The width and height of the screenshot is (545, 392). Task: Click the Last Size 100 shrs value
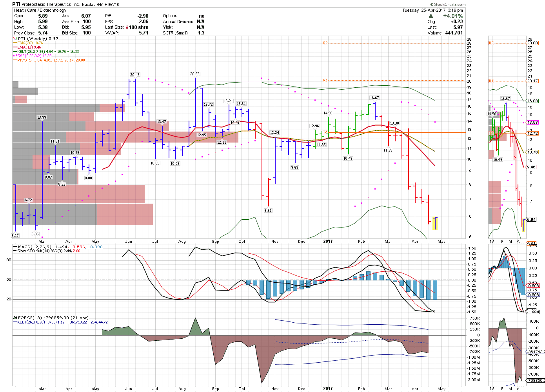[139, 27]
